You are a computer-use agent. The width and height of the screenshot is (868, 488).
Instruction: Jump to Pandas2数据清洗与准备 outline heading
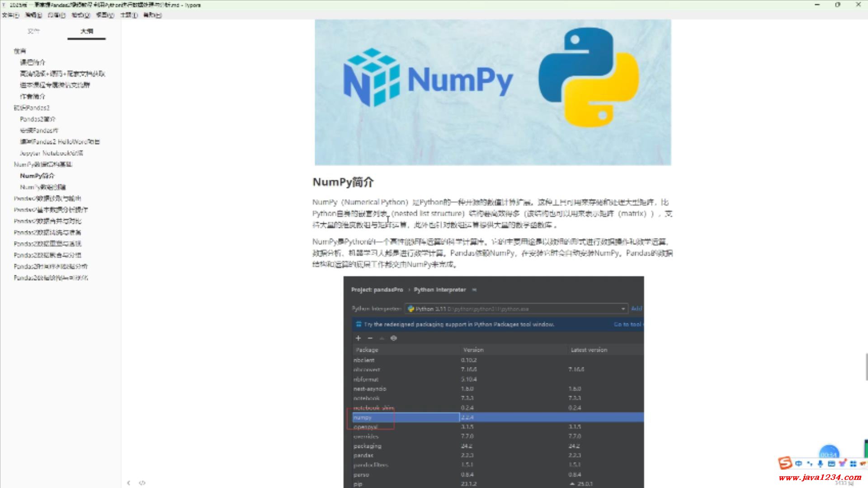pos(47,232)
